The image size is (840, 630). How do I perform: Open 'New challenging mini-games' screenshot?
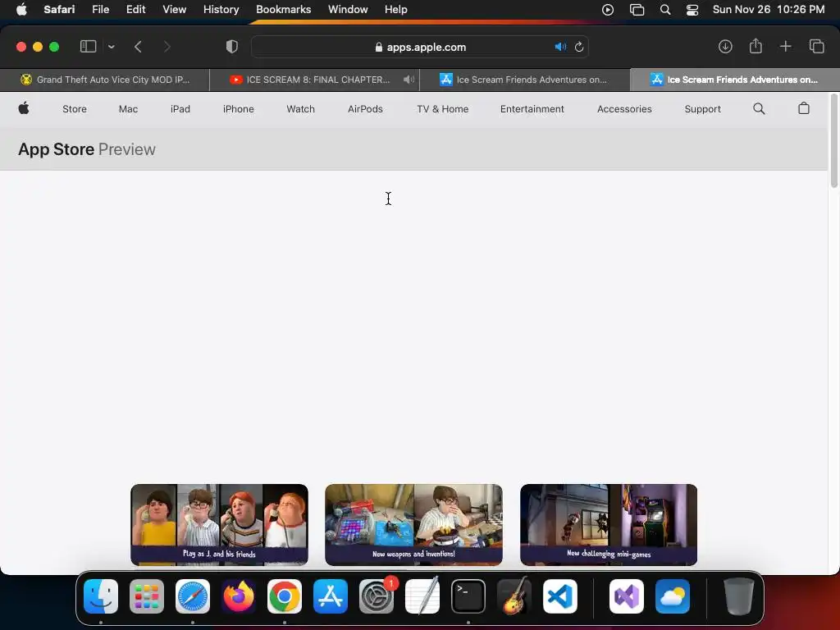coord(609,524)
